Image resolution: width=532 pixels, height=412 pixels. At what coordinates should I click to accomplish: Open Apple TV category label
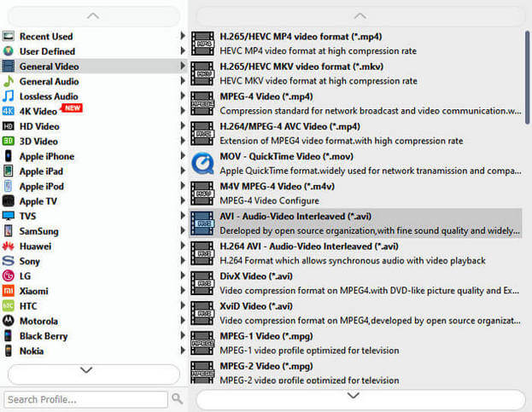tap(38, 201)
